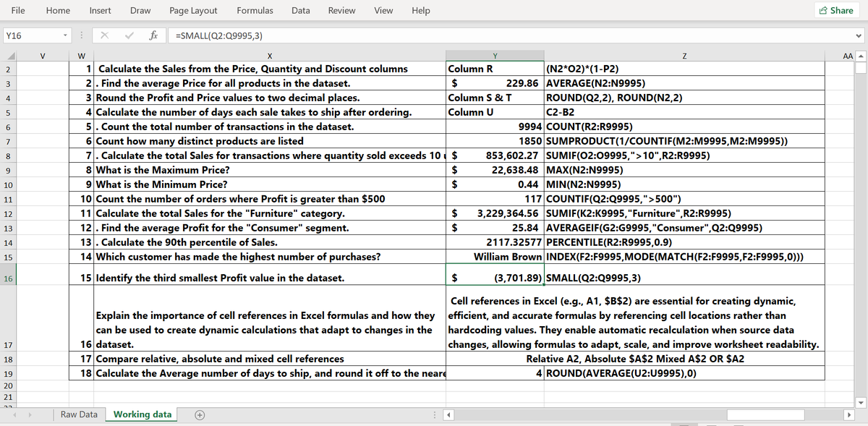Switch to the Data tab

pyautogui.click(x=301, y=10)
